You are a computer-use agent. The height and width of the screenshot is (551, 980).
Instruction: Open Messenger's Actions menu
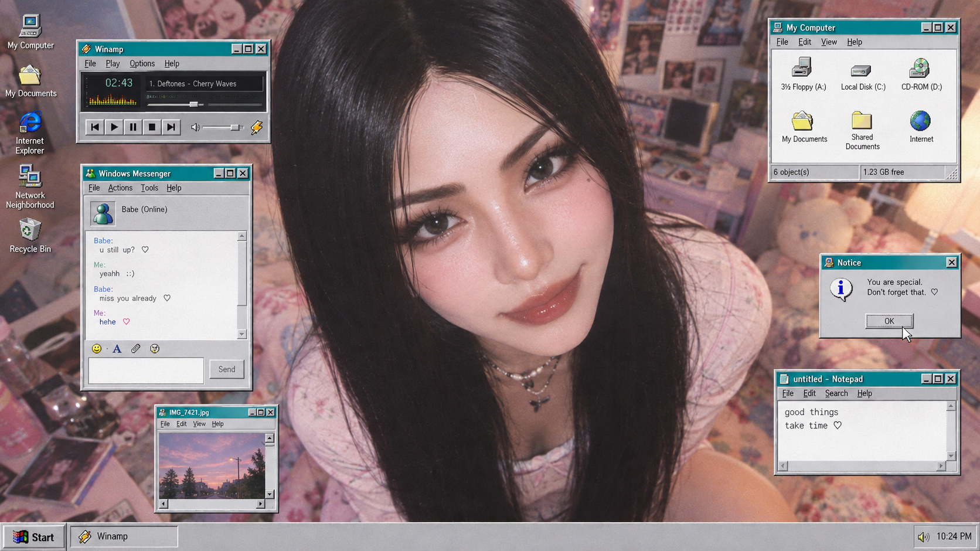tap(120, 188)
